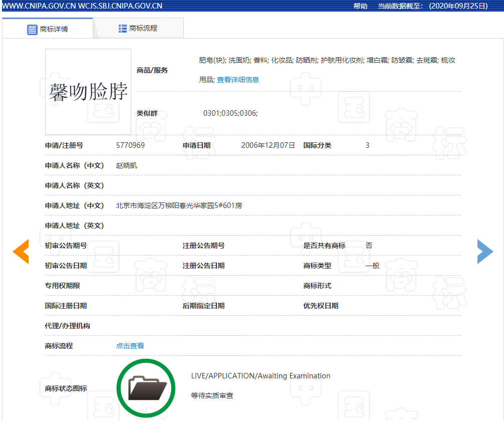Open 查看详细信息 link

click(x=238, y=80)
